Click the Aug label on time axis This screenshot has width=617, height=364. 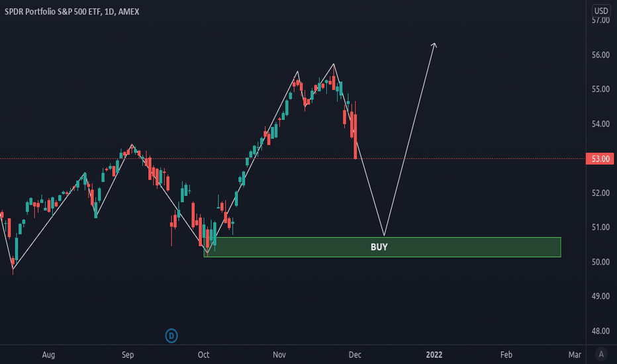pyautogui.click(x=48, y=355)
